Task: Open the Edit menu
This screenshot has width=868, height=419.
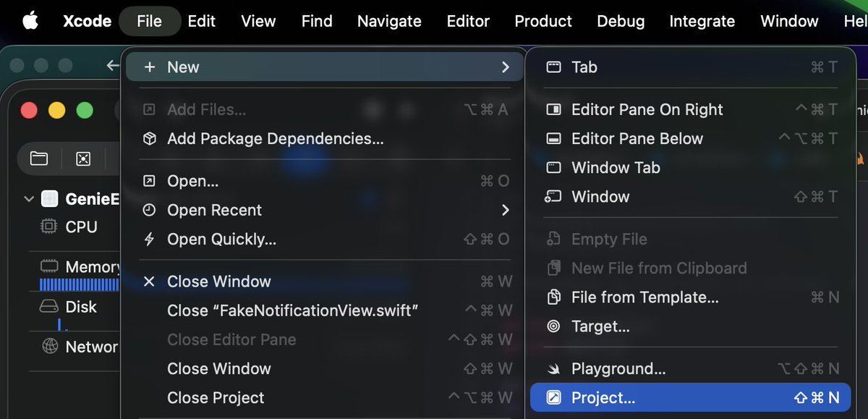Action: click(201, 21)
